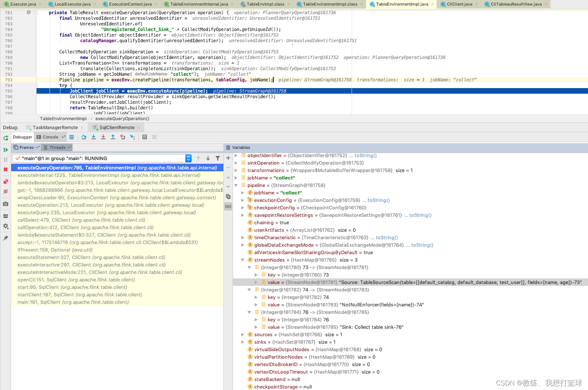The width and height of the screenshot is (588, 390).
Task: Switch to TaskManagerRemote debug session tab
Action: click(55, 127)
